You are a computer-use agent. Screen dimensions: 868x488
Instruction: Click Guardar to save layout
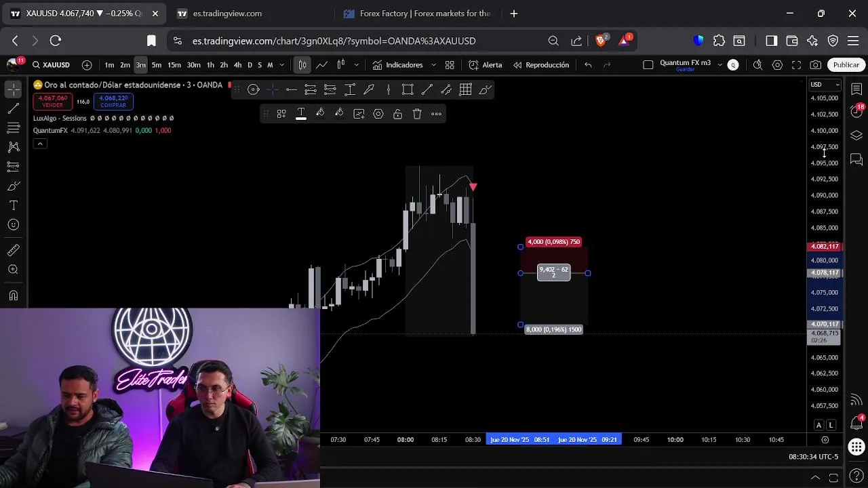[685, 70]
